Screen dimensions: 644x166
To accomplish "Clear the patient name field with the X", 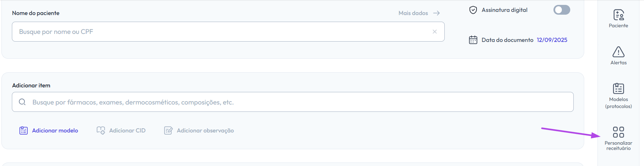I will 435,31.
